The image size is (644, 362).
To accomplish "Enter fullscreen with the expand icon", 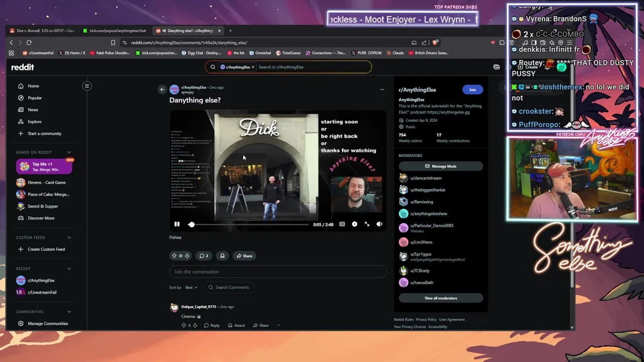I will 367,224.
